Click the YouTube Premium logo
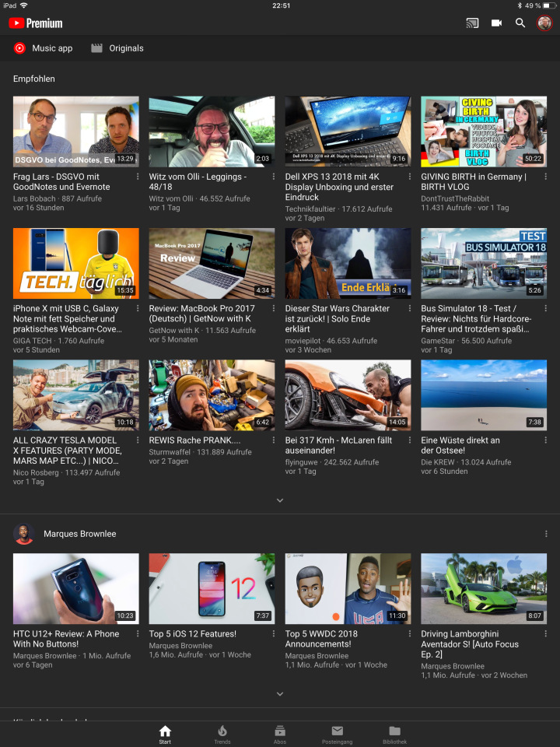The width and height of the screenshot is (560, 747). 36,23
